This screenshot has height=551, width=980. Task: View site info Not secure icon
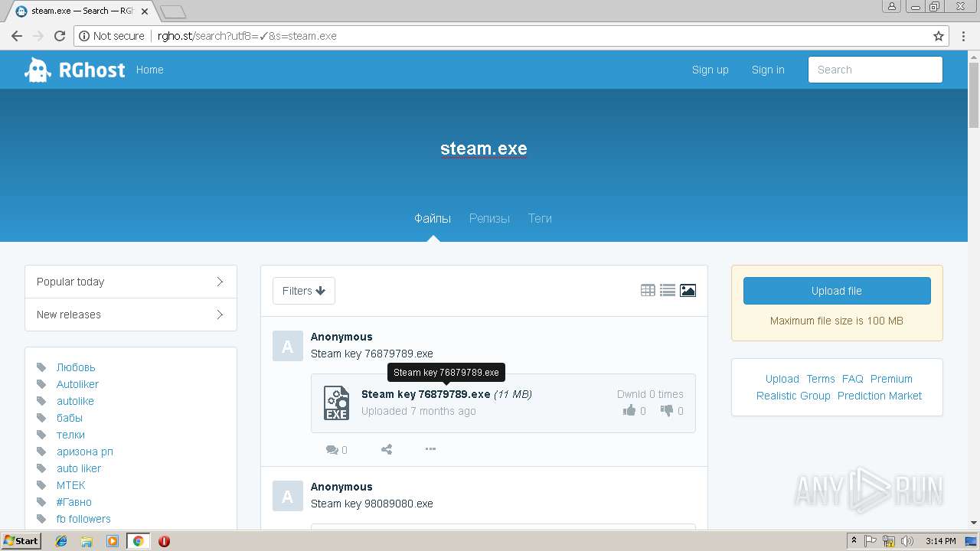click(84, 36)
